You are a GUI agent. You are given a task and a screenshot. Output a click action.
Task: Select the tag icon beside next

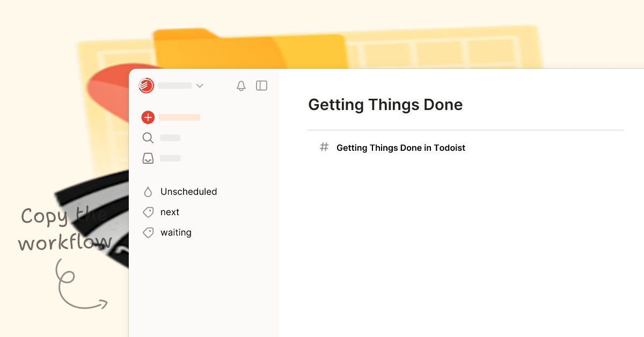pyautogui.click(x=148, y=212)
